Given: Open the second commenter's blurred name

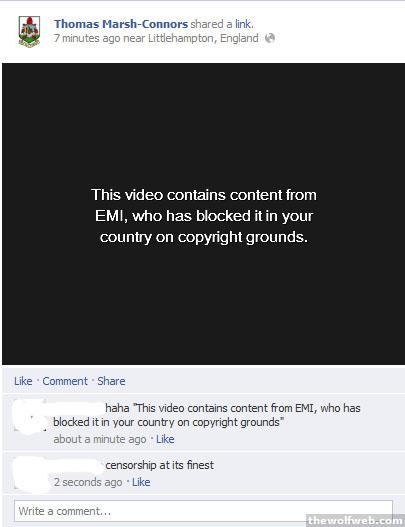Looking at the screenshot, I should click(x=78, y=465).
